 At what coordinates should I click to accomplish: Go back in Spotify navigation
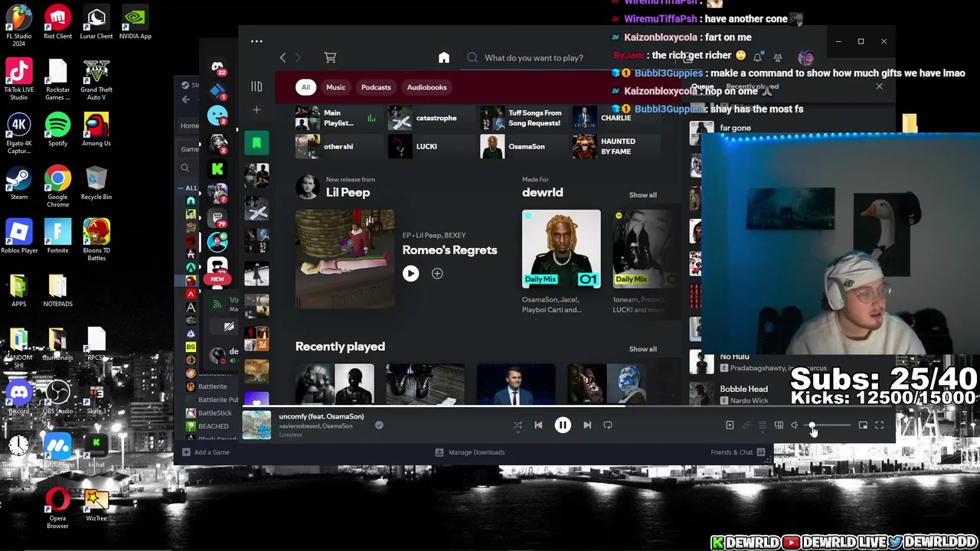(x=283, y=57)
